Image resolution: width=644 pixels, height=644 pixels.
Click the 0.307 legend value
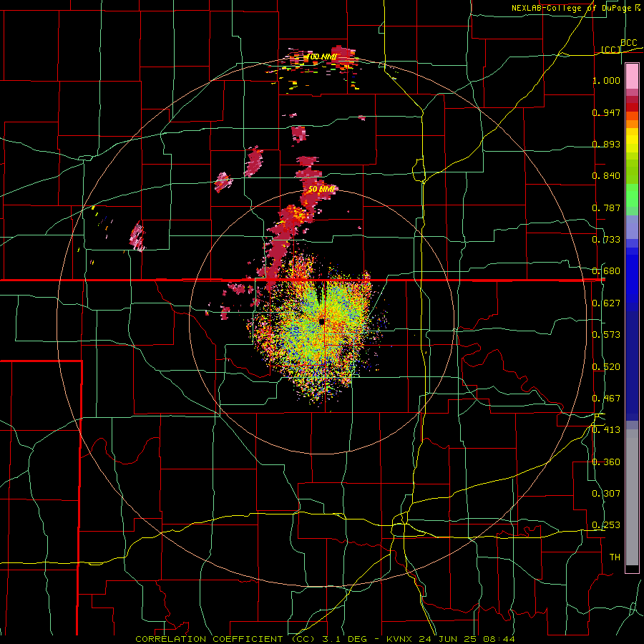tap(606, 494)
